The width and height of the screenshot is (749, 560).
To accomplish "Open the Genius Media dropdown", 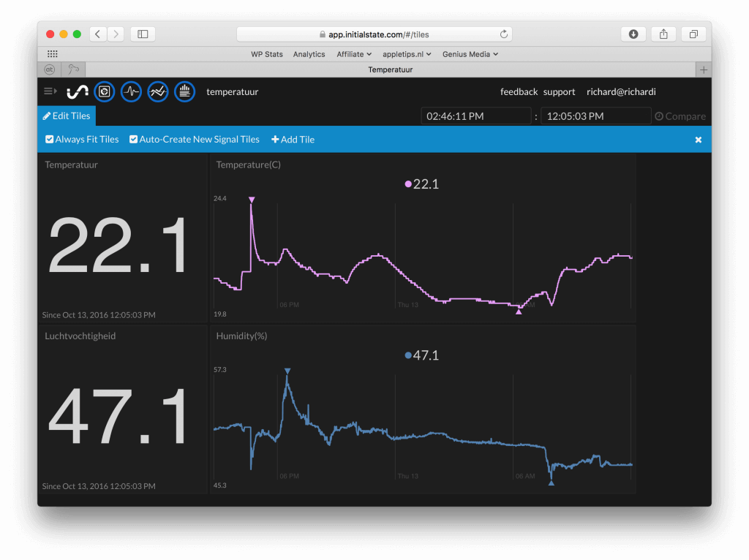I will pos(470,53).
